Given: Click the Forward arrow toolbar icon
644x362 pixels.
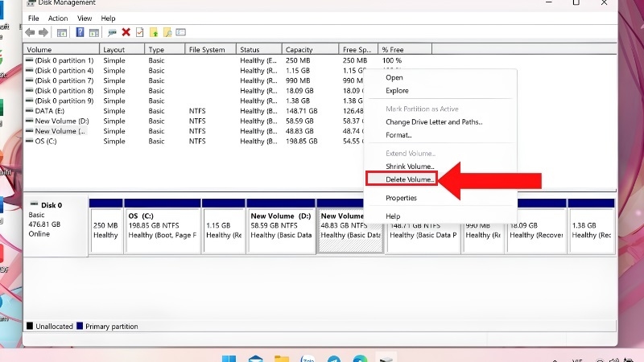Looking at the screenshot, I should point(43,32).
